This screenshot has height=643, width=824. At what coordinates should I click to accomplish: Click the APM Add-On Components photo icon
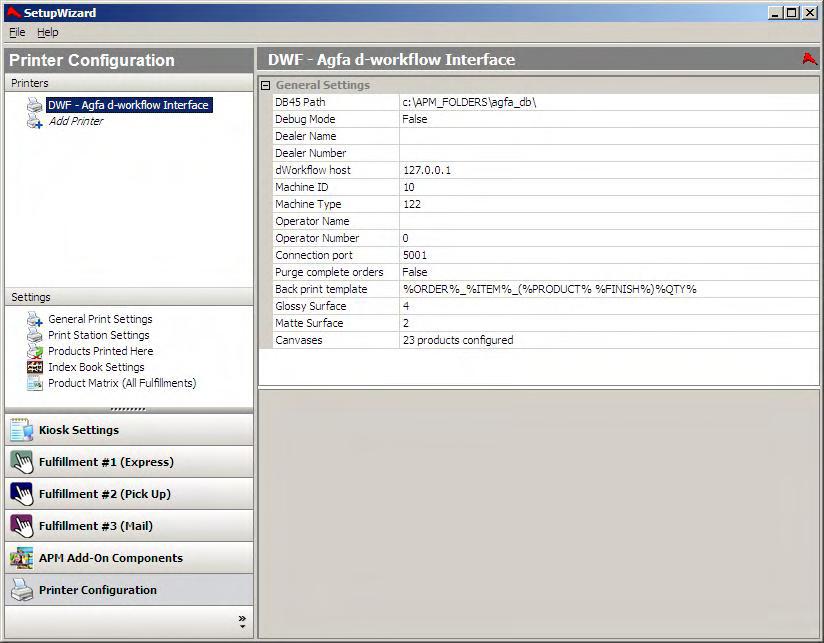(x=22, y=558)
